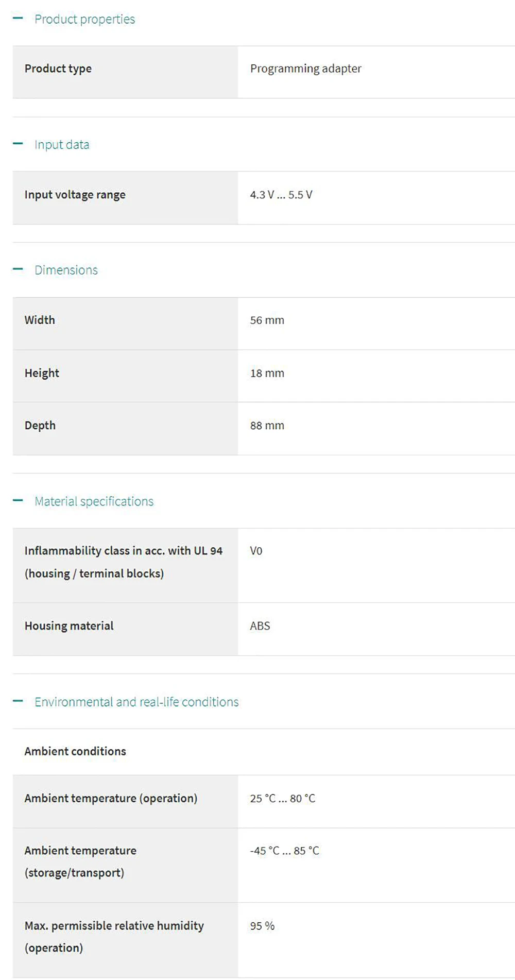Image resolution: width=515 pixels, height=980 pixels.
Task: Click the Programming adapter value
Action: click(x=305, y=69)
